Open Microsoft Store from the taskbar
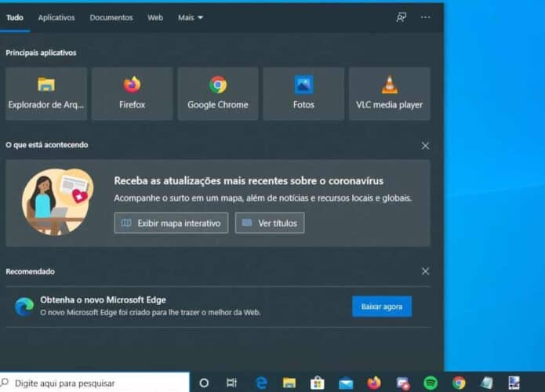This screenshot has height=392, width=545. [318, 383]
